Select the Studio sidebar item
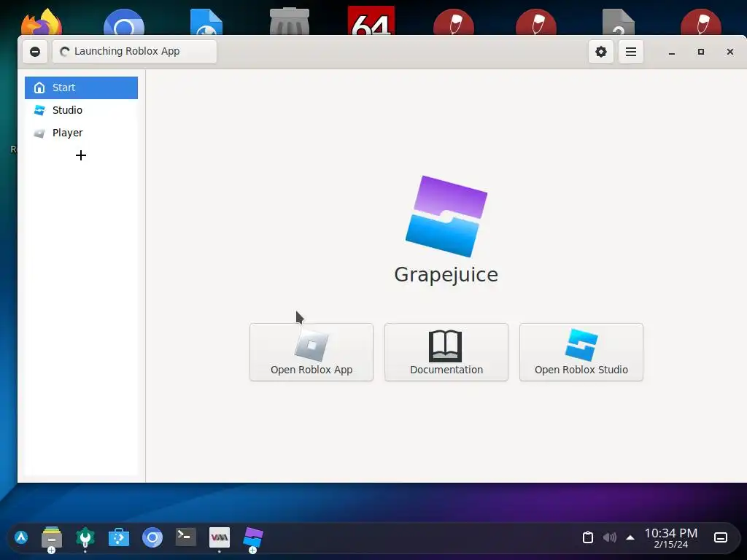The image size is (747, 560). [x=82, y=110]
